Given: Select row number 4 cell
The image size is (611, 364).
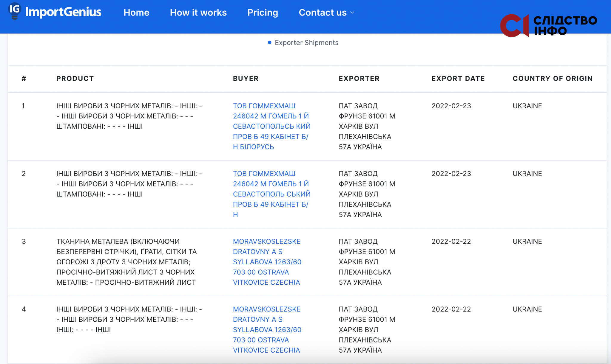Looking at the screenshot, I should point(24,309).
